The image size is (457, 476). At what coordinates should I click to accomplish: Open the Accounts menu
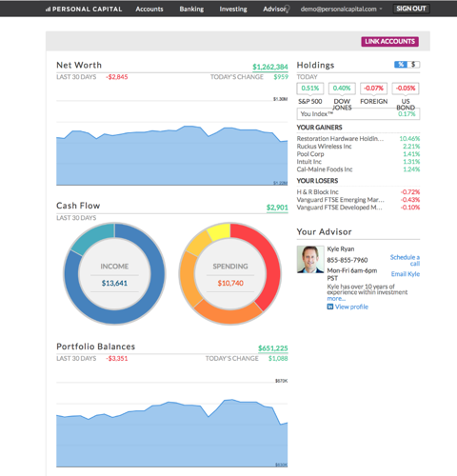149,10
